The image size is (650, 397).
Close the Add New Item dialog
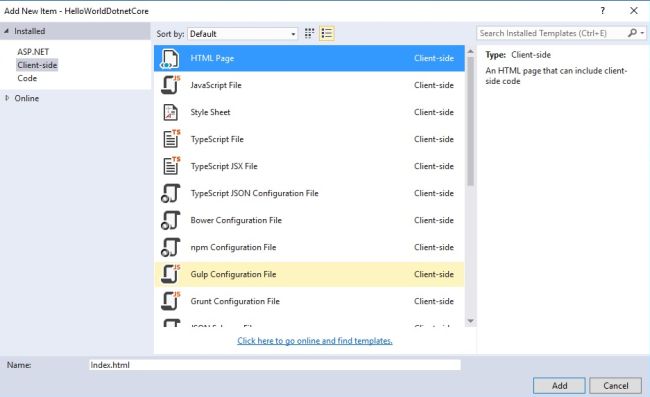(x=634, y=11)
